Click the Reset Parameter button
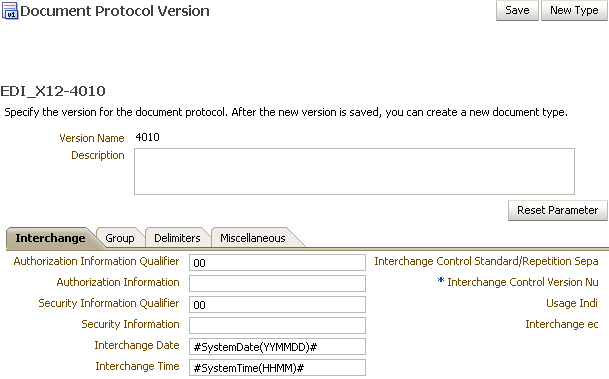 pyautogui.click(x=557, y=210)
